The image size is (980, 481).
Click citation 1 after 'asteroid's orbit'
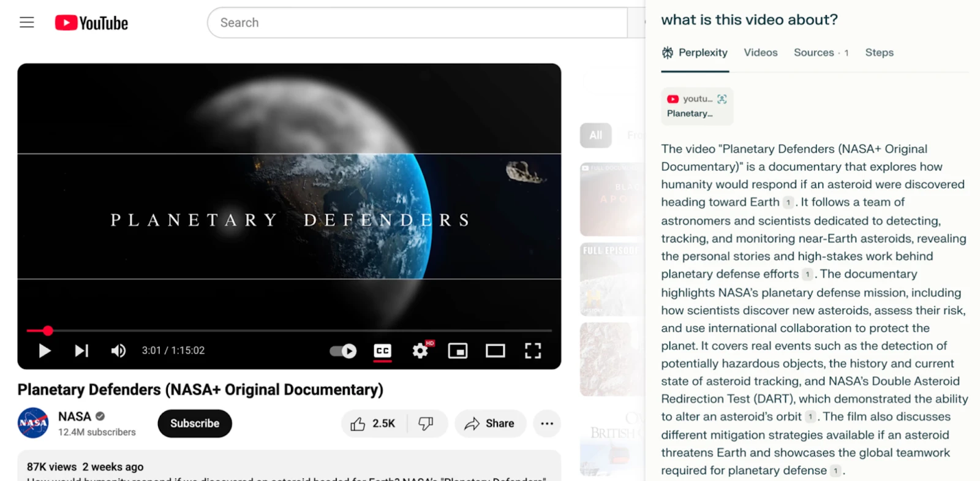tap(810, 417)
